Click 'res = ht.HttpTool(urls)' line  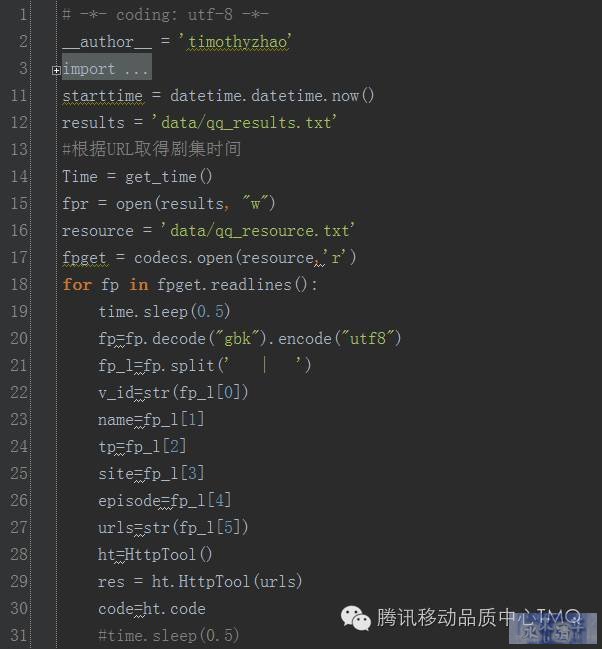pos(200,582)
